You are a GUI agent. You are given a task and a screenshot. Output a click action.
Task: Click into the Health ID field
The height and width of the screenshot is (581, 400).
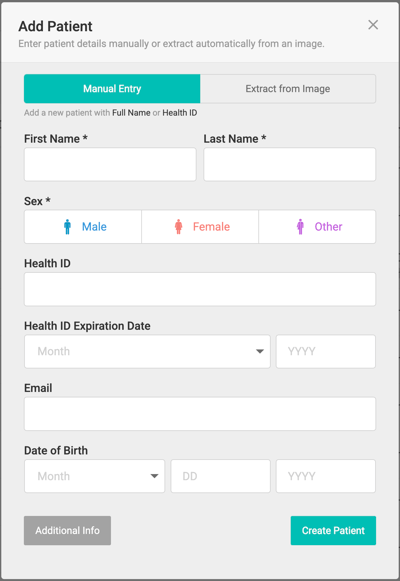coord(200,289)
